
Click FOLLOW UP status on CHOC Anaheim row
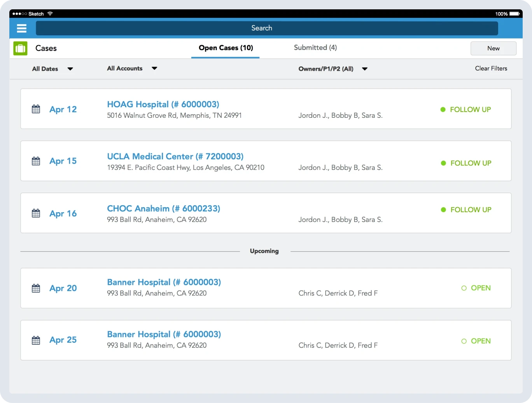click(x=471, y=210)
